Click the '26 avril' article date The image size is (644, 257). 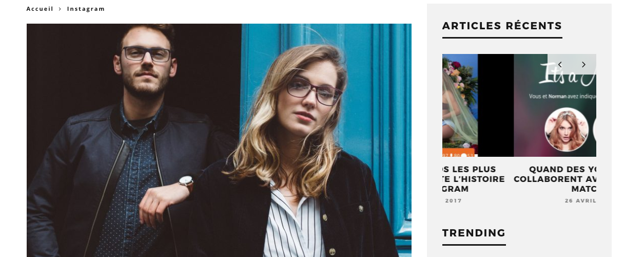pyautogui.click(x=580, y=200)
